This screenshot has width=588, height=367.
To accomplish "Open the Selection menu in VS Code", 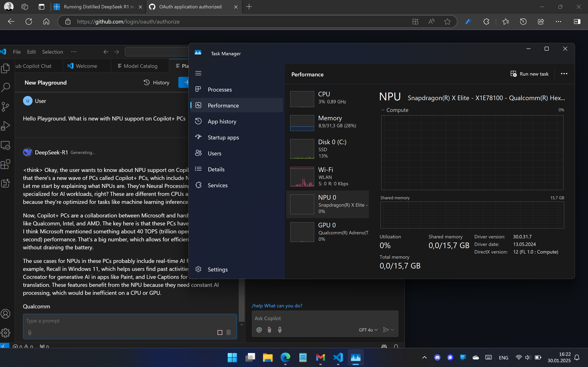I will pos(53,52).
